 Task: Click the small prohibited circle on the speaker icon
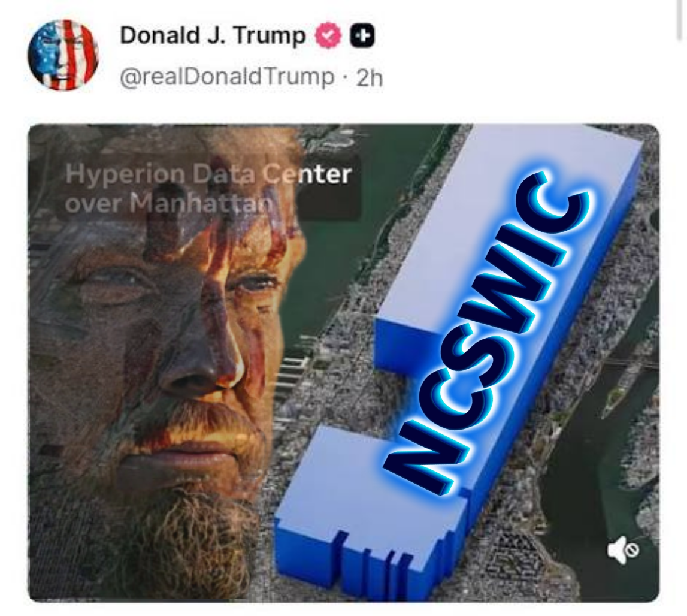point(632,550)
